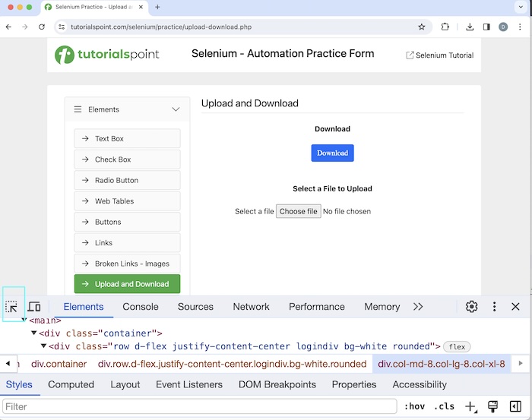Click the blue Download button
Screen dimensions: 532x420
click(332, 153)
